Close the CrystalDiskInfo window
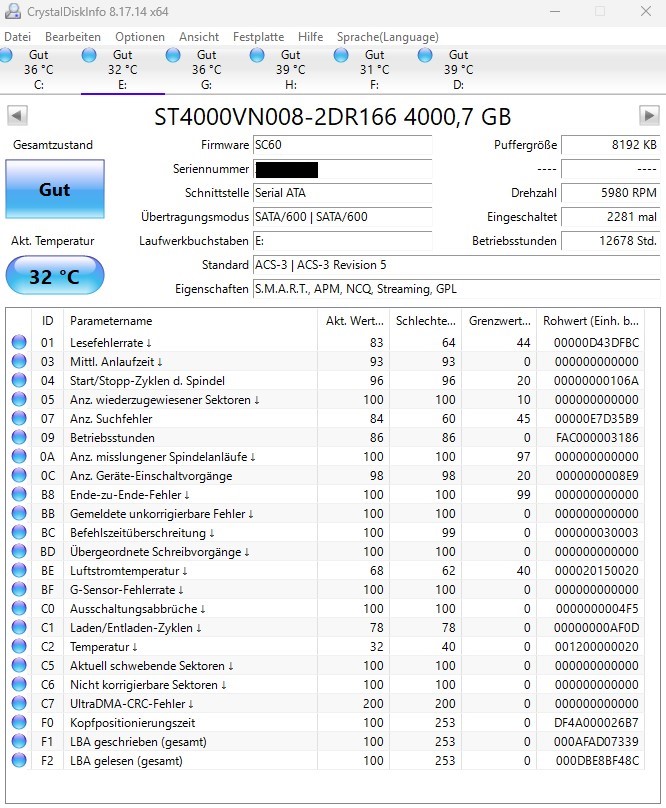The height and width of the screenshot is (808, 666). (646, 11)
